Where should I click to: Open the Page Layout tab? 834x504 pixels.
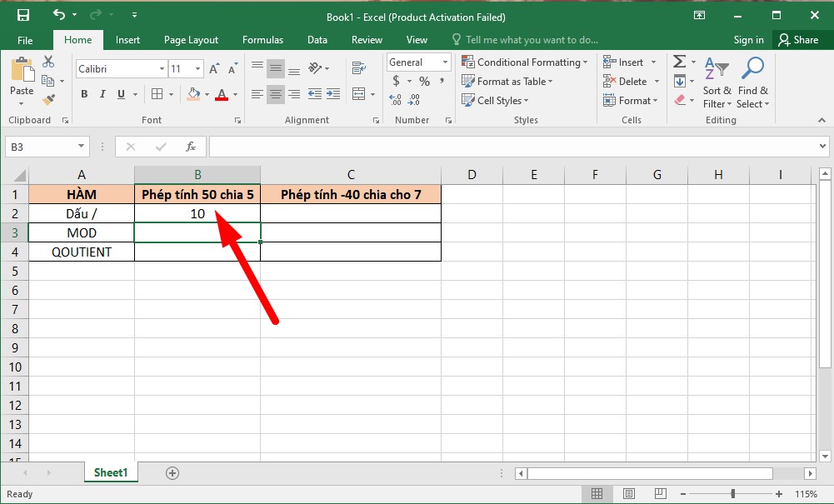click(x=191, y=39)
